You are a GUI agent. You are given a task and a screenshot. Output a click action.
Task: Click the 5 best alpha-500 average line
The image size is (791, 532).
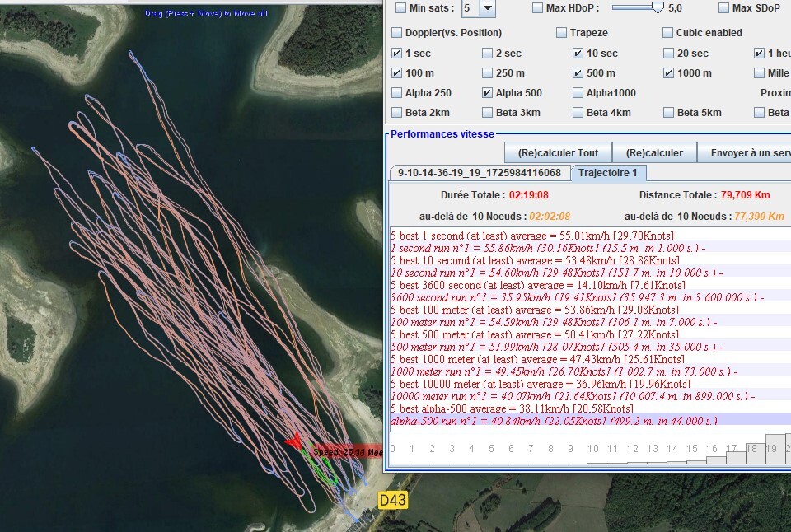pos(590,408)
